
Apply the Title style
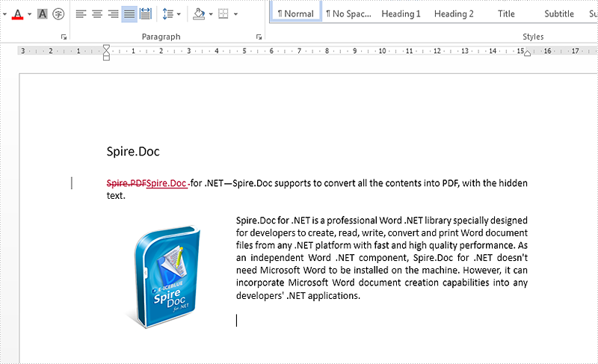pos(506,13)
